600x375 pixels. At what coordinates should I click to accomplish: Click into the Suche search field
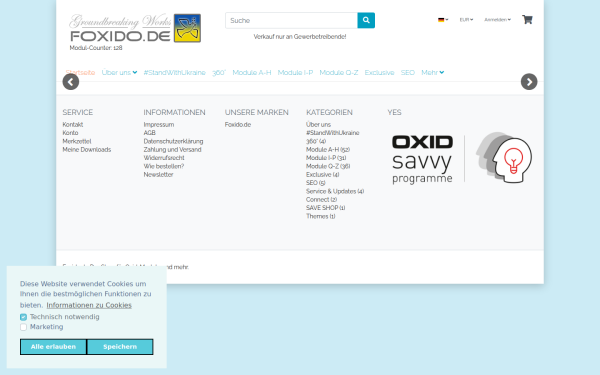(291, 20)
